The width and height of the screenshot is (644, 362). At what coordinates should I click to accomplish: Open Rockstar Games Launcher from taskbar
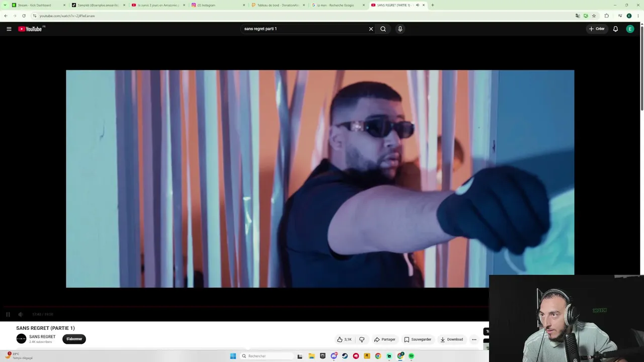(367, 356)
